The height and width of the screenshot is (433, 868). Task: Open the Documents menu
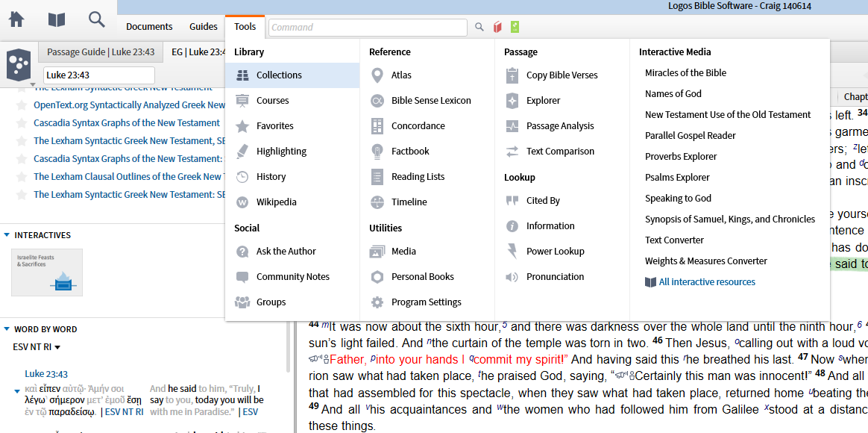coord(149,27)
